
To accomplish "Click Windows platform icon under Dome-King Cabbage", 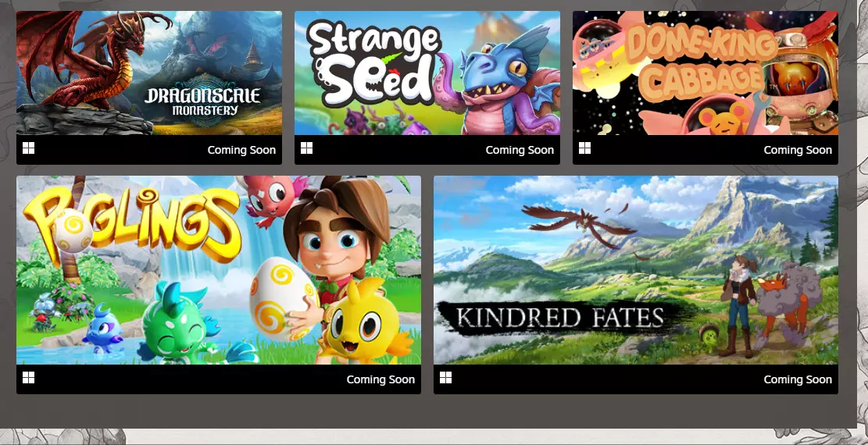I will tap(585, 148).
